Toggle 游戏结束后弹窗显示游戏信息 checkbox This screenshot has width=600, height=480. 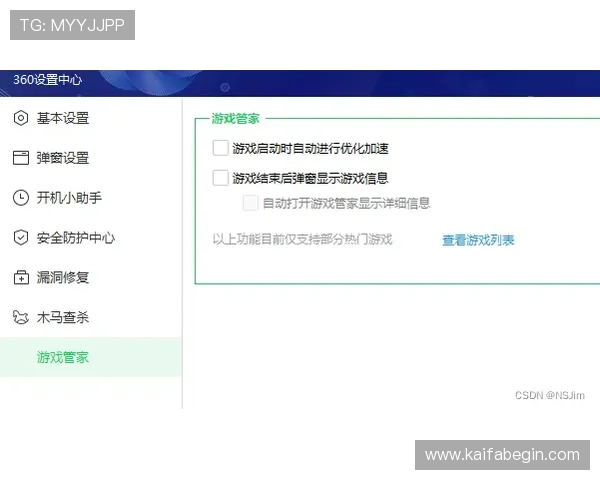pyautogui.click(x=220, y=178)
